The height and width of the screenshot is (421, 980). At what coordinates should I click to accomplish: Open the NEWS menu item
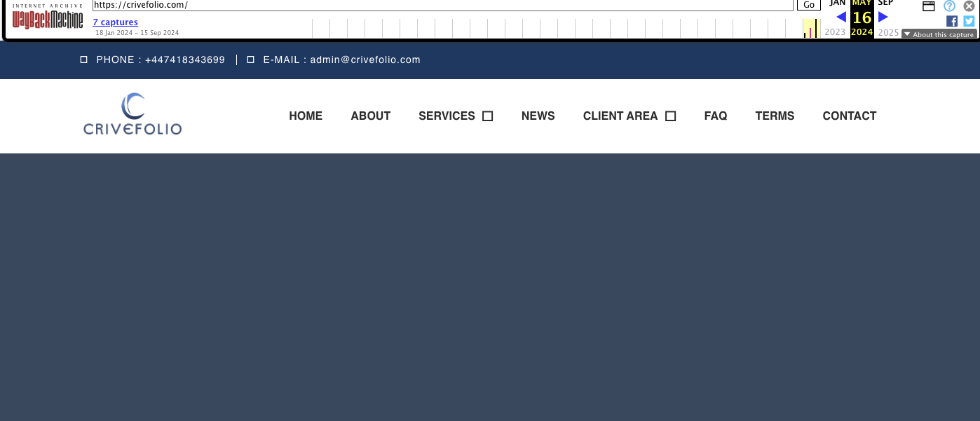(538, 116)
